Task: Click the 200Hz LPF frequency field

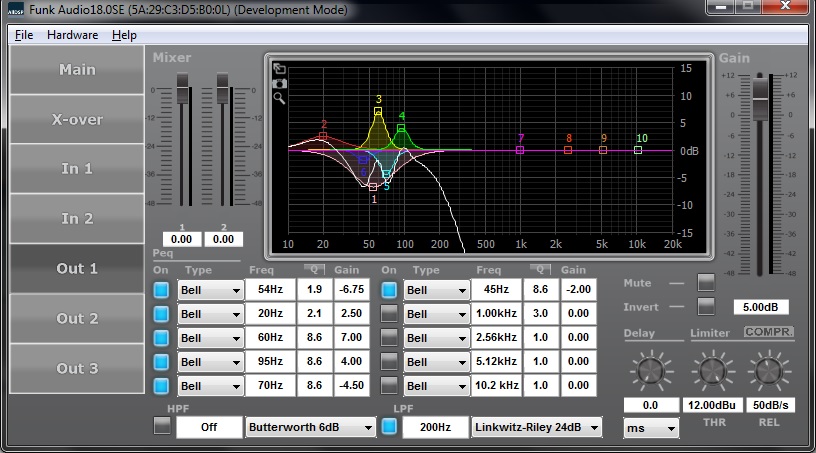Action: [x=434, y=428]
